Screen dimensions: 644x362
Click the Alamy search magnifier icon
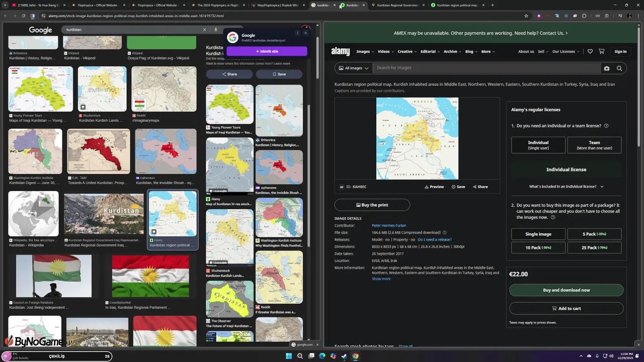click(619, 68)
